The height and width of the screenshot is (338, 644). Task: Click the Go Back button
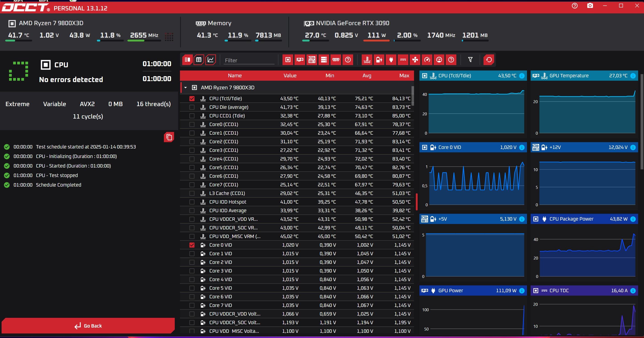click(88, 326)
